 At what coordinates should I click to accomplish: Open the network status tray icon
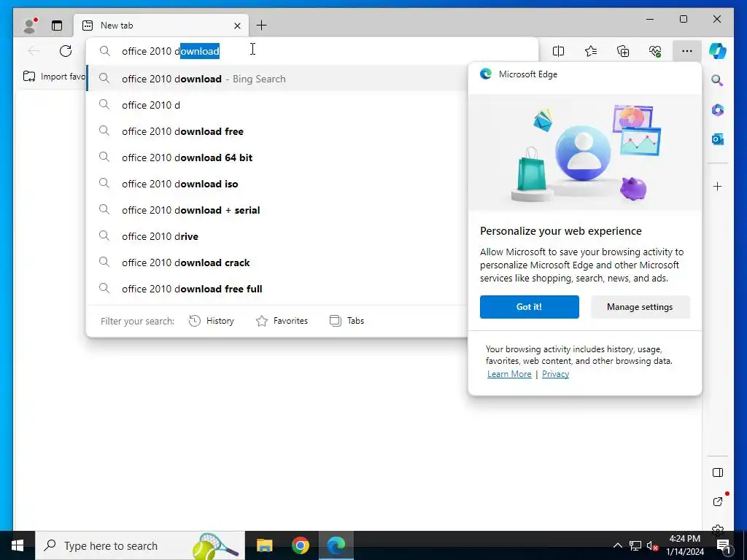click(635, 545)
